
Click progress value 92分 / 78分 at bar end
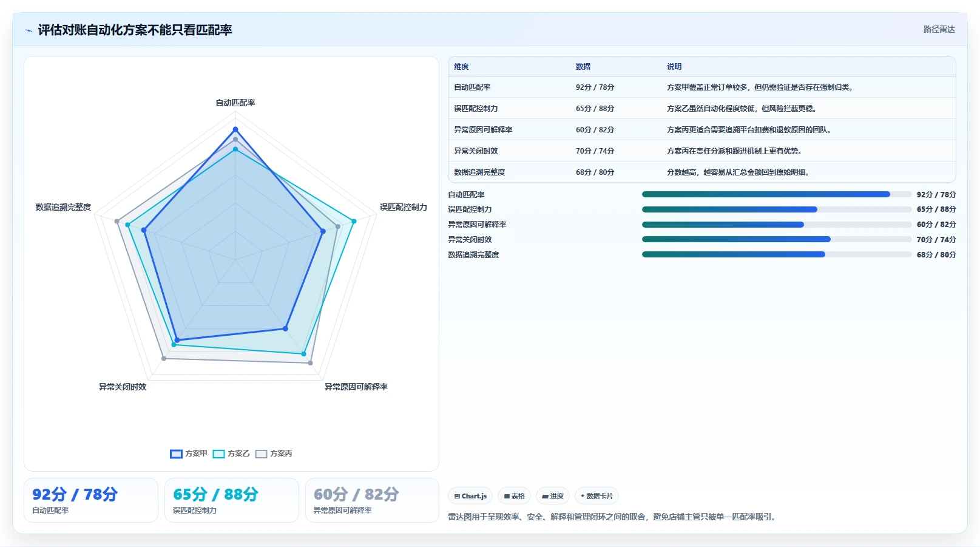pyautogui.click(x=936, y=194)
